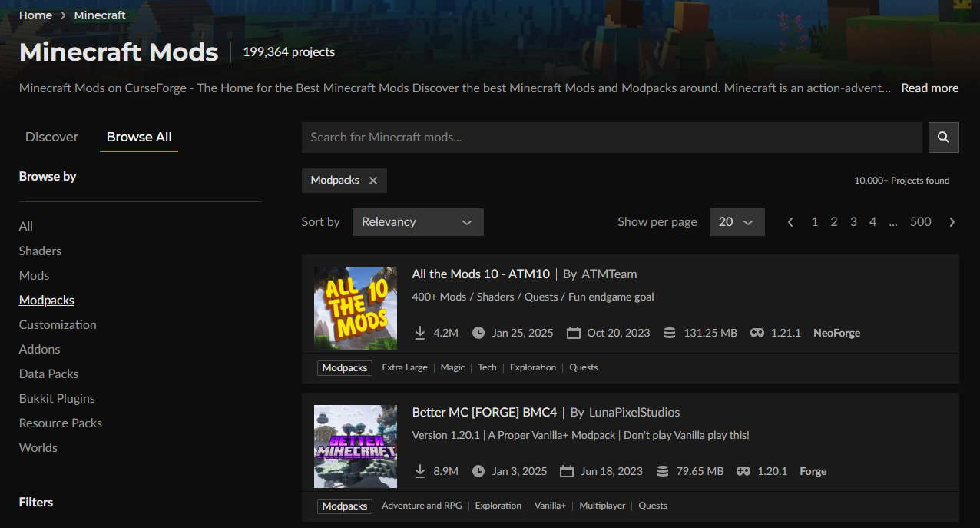Open the Resource Packs category

(61, 423)
